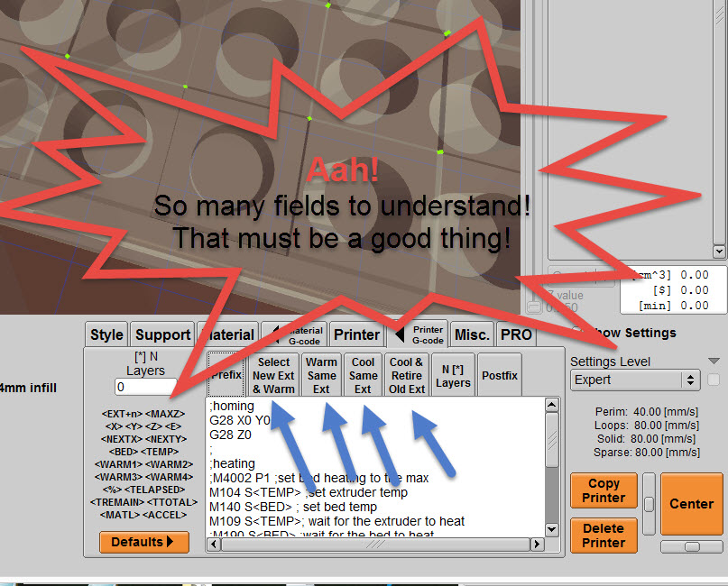
Task: Click the Cool & Retire Old Ext button
Action: [x=407, y=375]
